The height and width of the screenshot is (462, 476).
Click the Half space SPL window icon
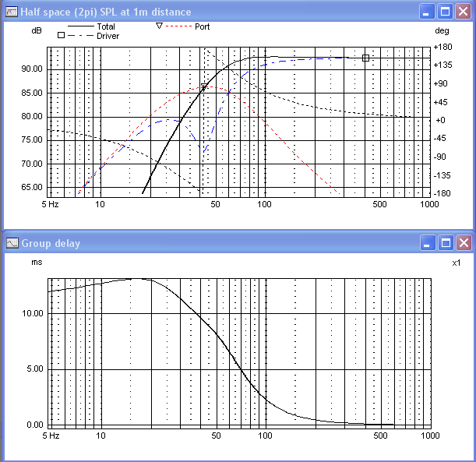12,12
